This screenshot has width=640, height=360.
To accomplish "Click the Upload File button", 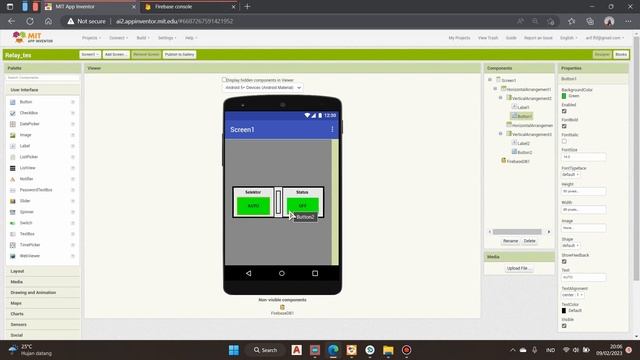I will tap(518, 268).
